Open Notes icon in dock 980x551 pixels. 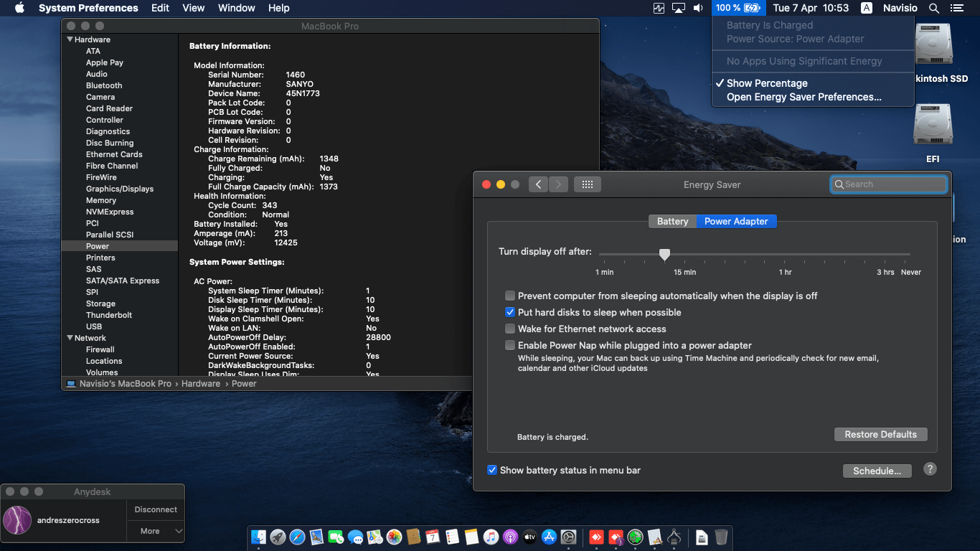pyautogui.click(x=471, y=537)
